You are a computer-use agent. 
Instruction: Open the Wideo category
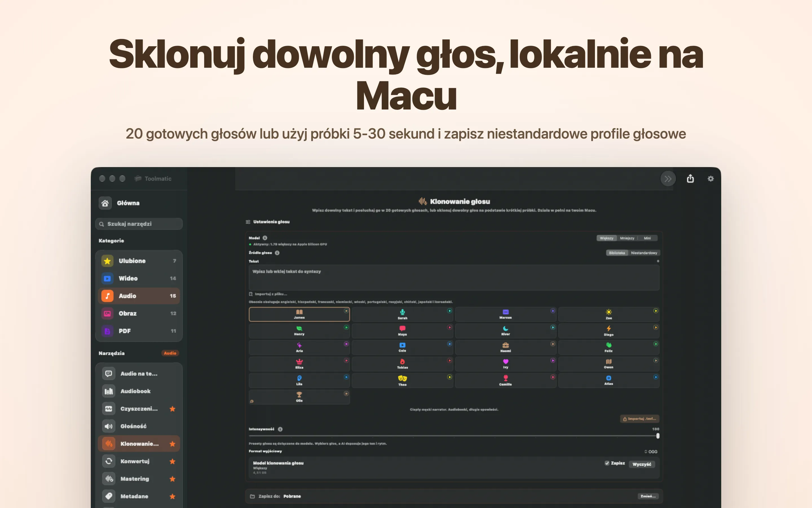(x=139, y=278)
